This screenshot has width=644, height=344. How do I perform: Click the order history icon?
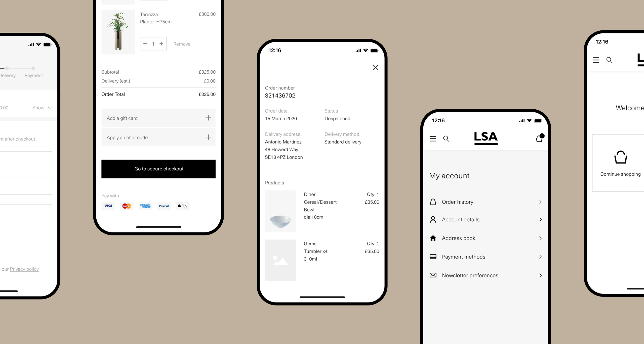pyautogui.click(x=433, y=202)
